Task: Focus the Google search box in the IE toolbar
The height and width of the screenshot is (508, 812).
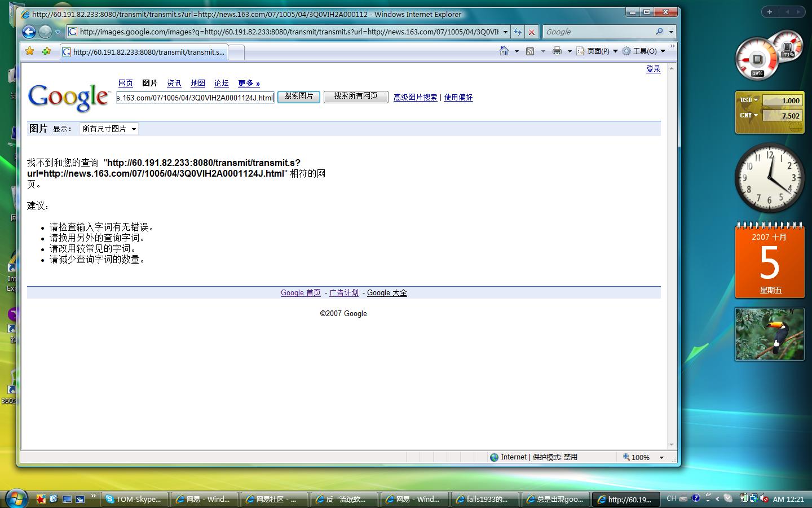Action: (598, 32)
